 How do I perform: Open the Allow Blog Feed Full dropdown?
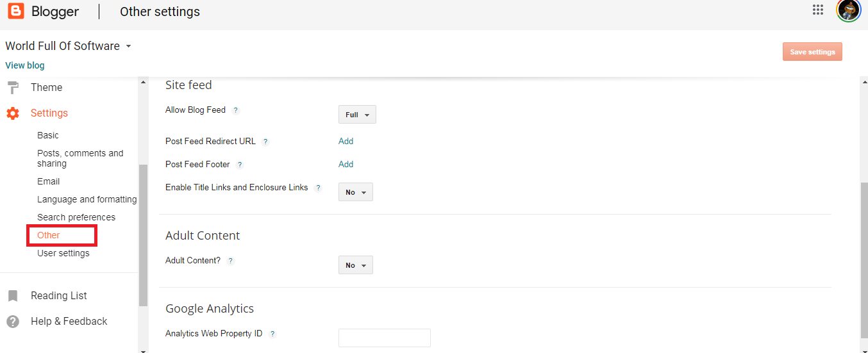pyautogui.click(x=357, y=115)
